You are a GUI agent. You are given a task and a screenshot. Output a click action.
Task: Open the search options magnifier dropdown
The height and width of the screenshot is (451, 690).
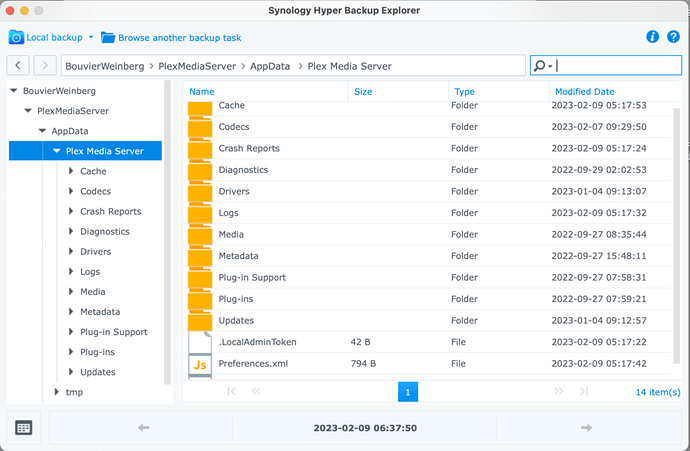(543, 66)
